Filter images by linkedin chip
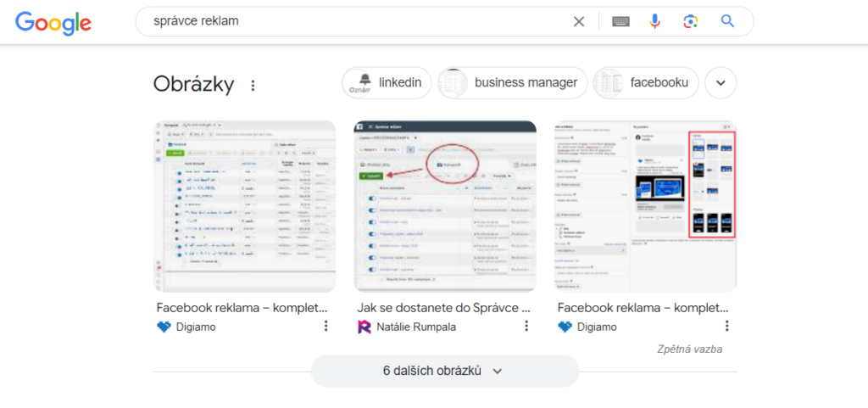The image size is (868, 408). [x=387, y=83]
